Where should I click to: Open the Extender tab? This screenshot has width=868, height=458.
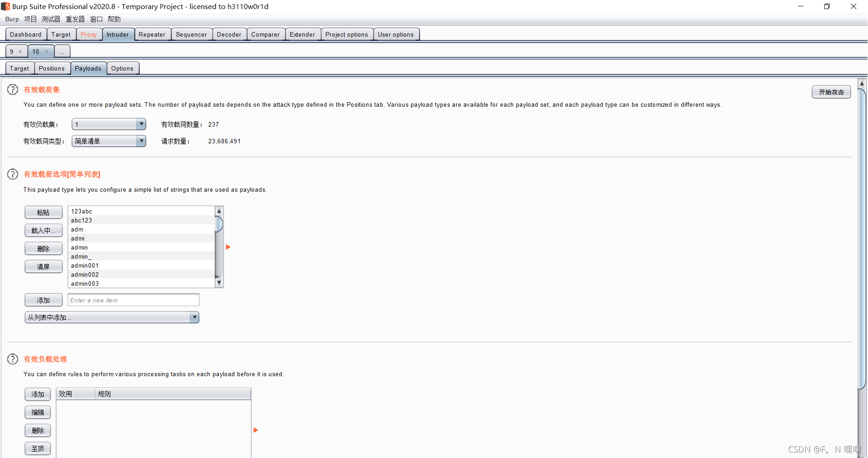(x=302, y=34)
